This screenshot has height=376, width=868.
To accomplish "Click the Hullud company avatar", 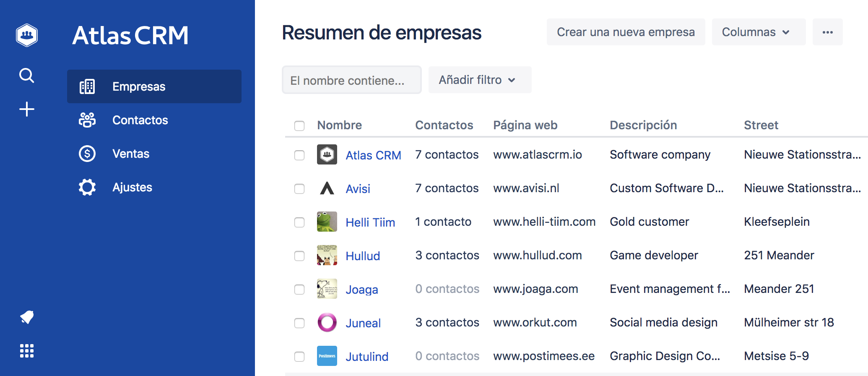I will tap(327, 255).
